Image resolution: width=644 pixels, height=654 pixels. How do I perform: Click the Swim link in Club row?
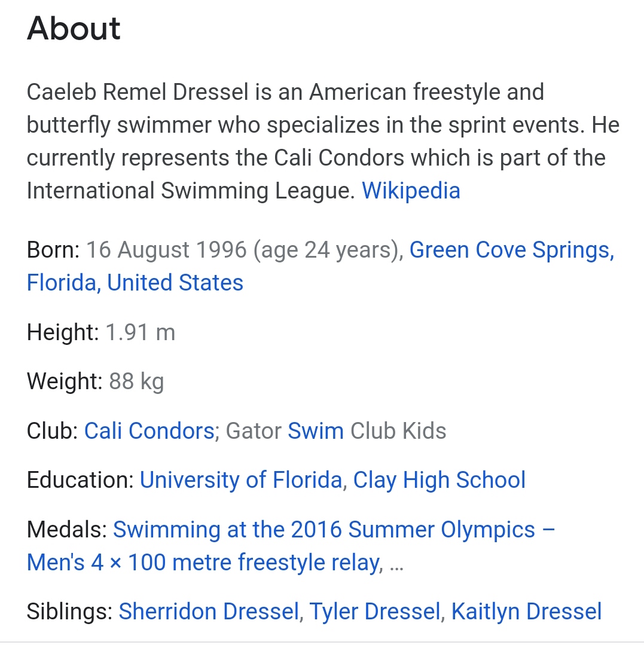(316, 430)
